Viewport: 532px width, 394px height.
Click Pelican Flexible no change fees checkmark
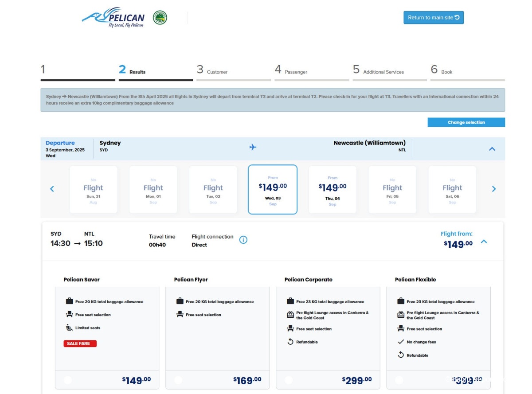coord(401,342)
